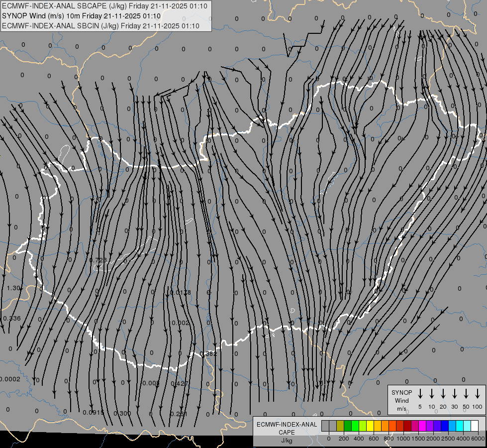487x448 pixels.
Task: Click the wind arrow above the 30 m/s label
Action: [x=455, y=394]
